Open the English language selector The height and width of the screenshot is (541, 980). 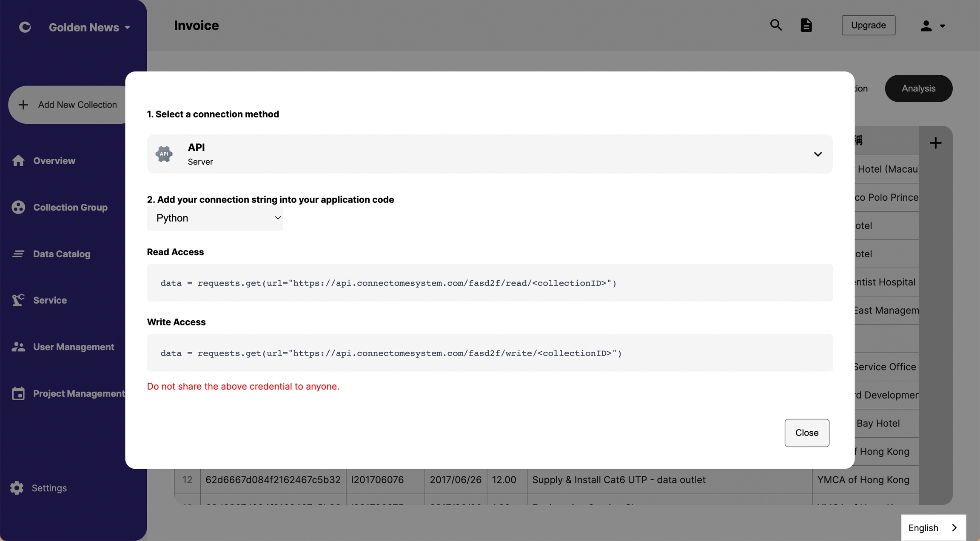coord(933,528)
